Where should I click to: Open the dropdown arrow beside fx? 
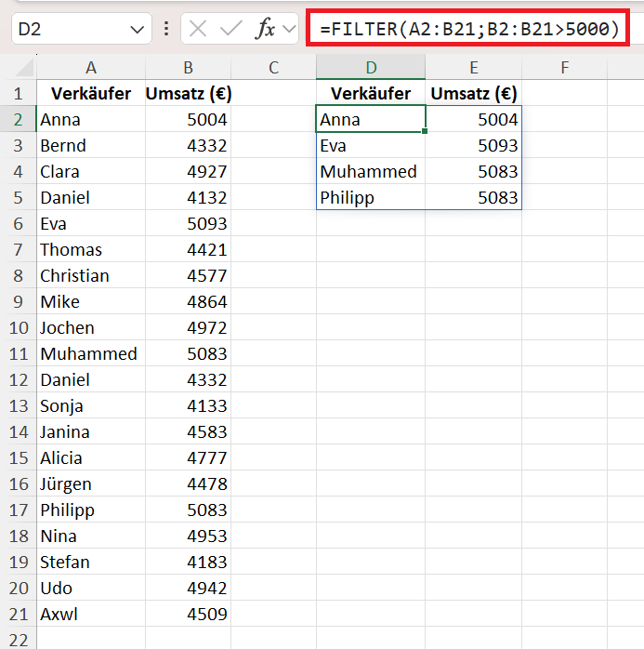(x=289, y=29)
